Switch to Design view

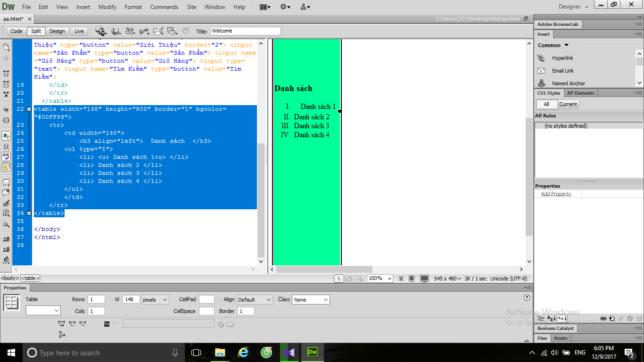(57, 31)
